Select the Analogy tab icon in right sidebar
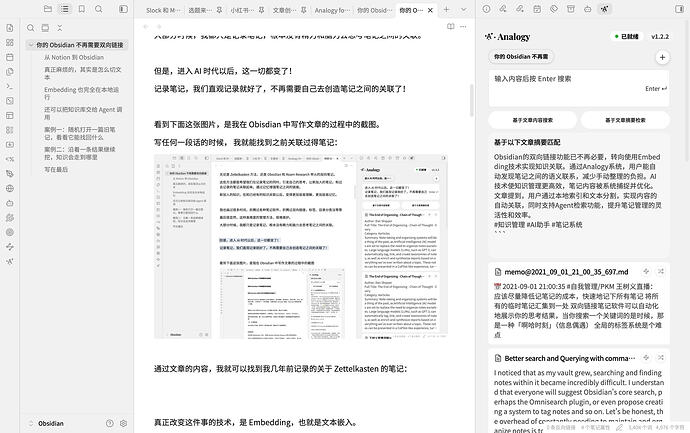This screenshot has height=433, width=690. point(605,9)
